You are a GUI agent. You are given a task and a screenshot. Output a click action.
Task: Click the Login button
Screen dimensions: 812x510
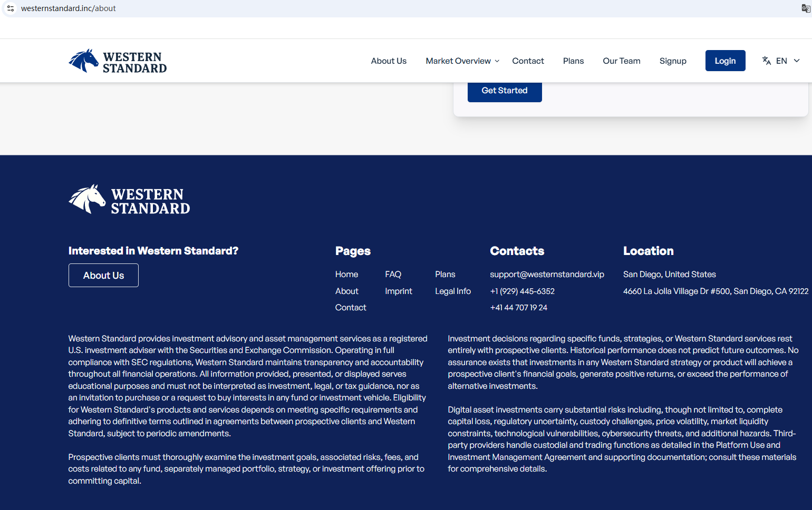point(725,61)
